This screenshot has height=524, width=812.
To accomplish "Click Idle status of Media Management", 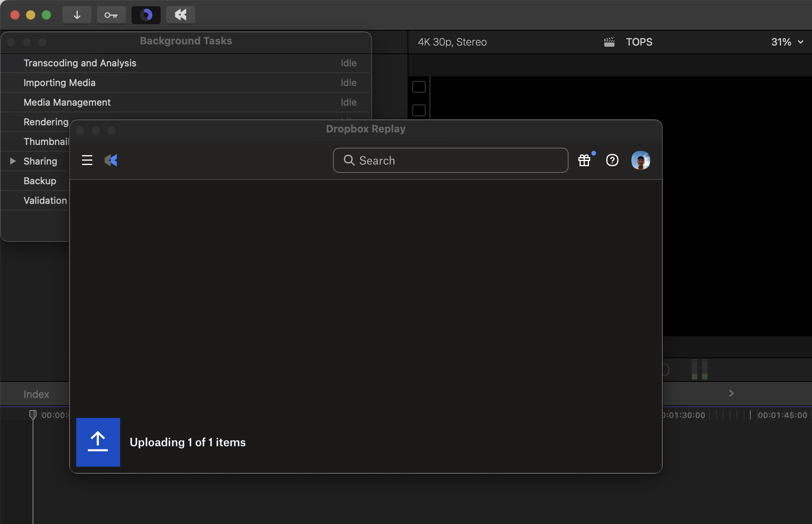I will tap(349, 103).
